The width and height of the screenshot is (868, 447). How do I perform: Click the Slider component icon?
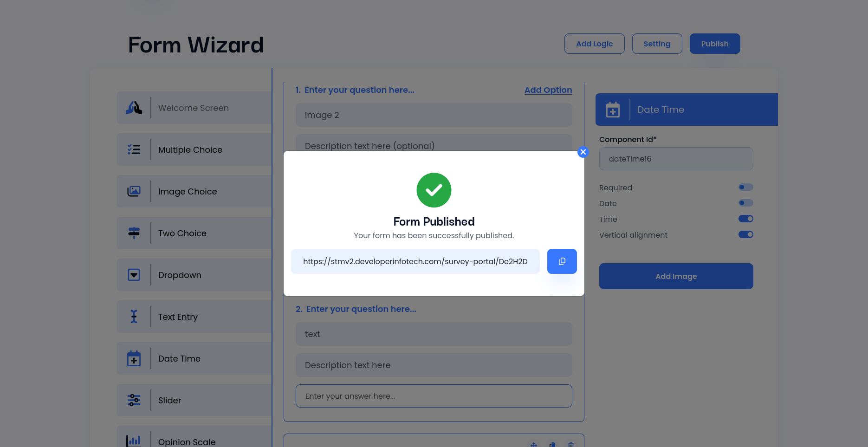134,400
